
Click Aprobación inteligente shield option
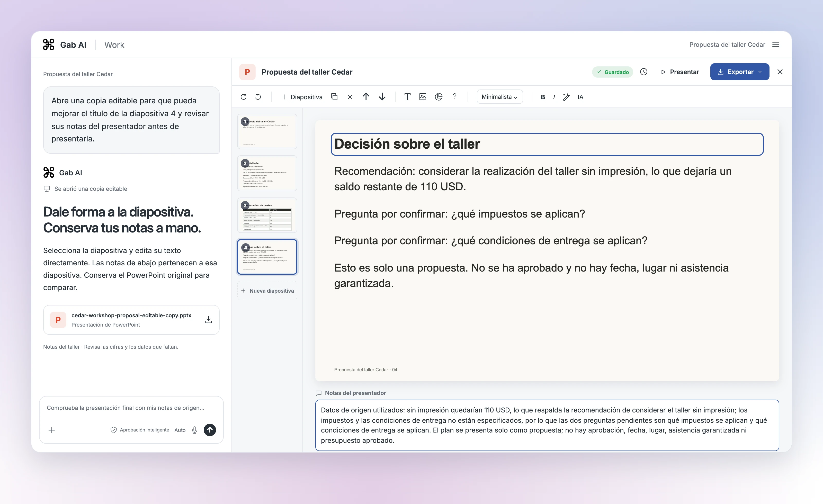pyautogui.click(x=140, y=430)
